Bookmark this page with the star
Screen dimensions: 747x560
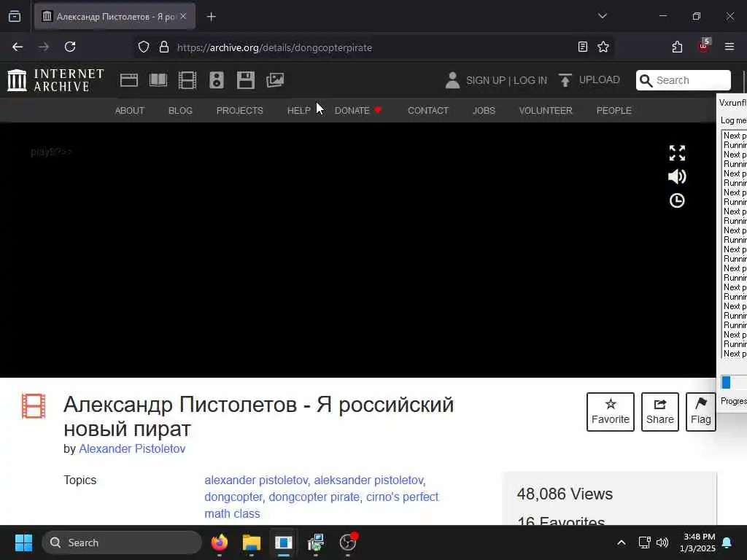coord(603,47)
